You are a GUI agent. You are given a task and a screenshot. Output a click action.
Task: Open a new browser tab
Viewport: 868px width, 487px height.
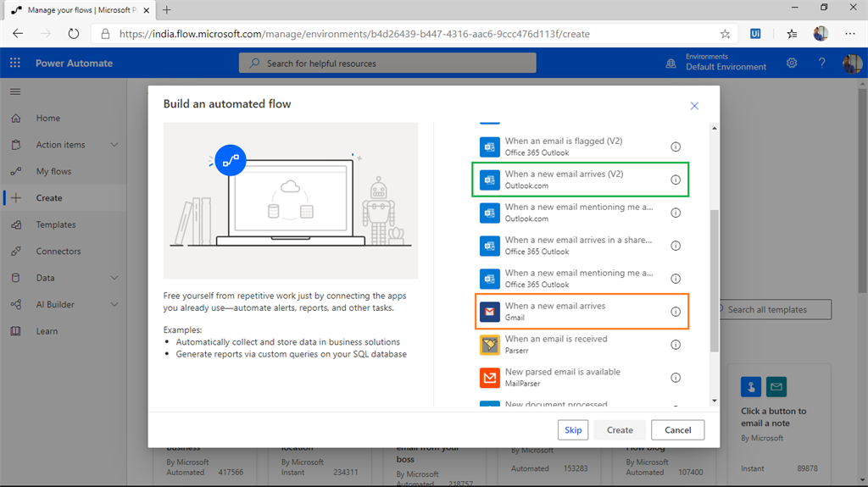tap(167, 10)
